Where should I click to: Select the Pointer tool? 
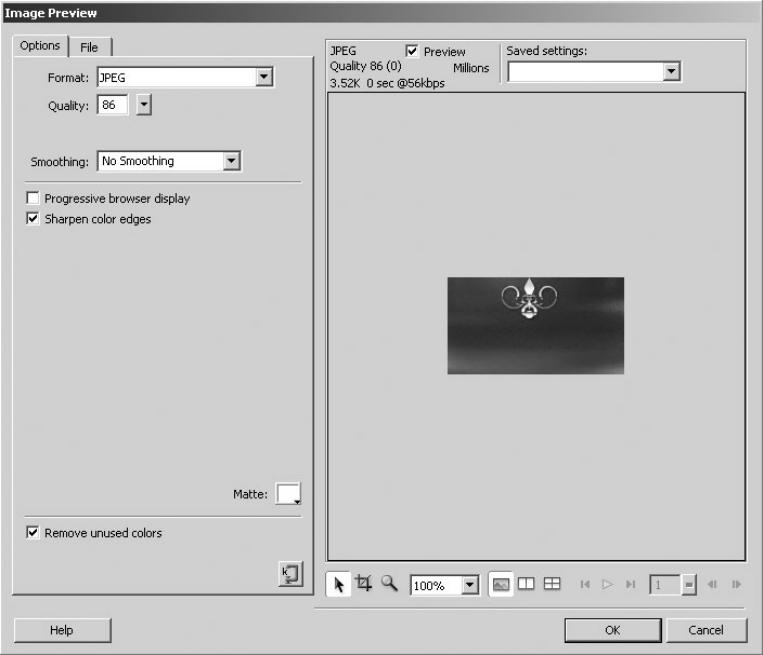pos(339,584)
